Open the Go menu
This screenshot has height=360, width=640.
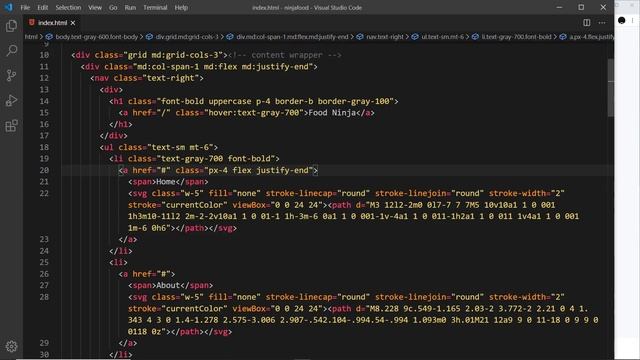[113, 7]
